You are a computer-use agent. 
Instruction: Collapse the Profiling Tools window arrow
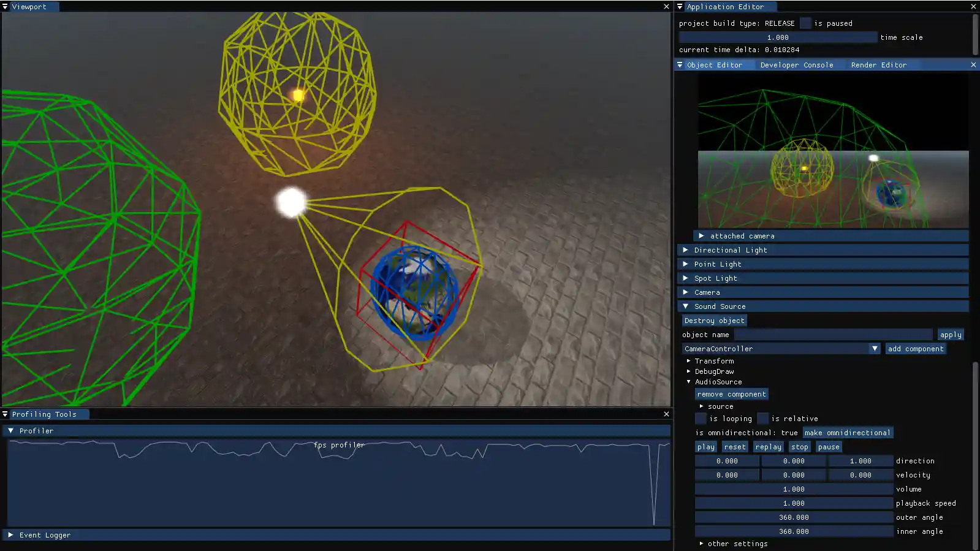(x=5, y=414)
